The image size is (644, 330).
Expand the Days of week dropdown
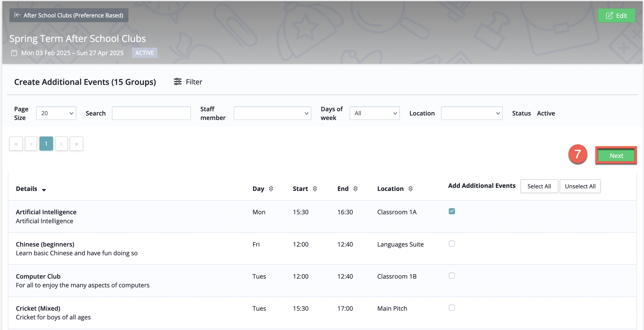[x=374, y=113]
